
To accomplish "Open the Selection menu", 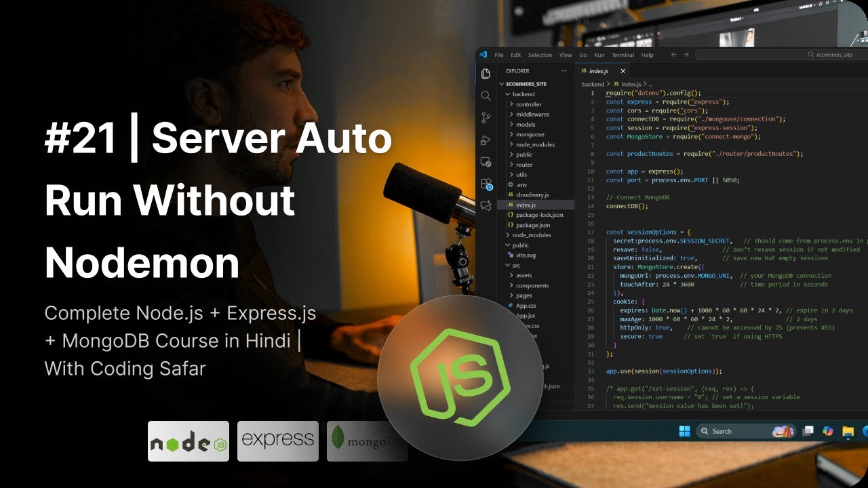I will click(x=540, y=55).
